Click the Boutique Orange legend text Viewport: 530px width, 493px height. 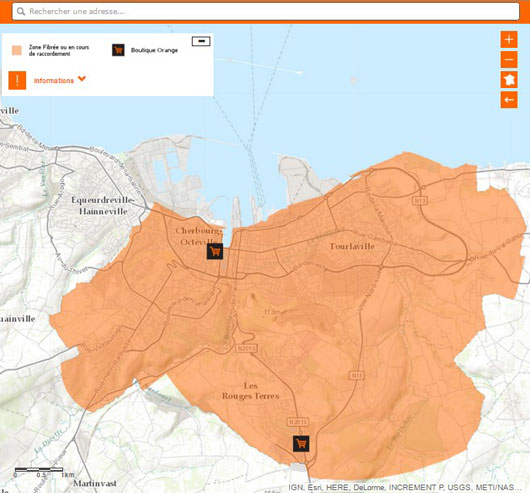(154, 50)
